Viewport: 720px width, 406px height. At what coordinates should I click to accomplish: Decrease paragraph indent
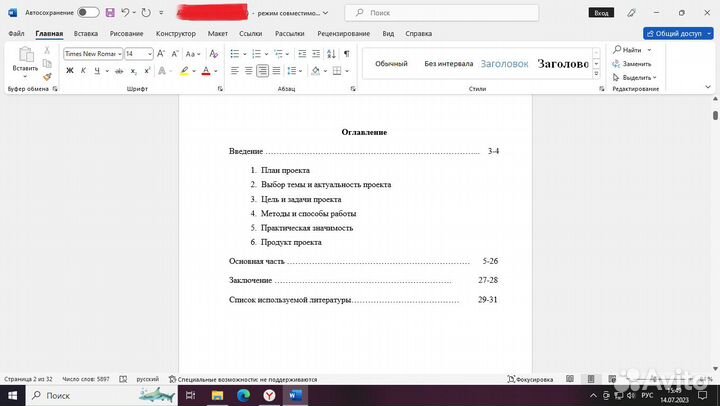pos(302,54)
